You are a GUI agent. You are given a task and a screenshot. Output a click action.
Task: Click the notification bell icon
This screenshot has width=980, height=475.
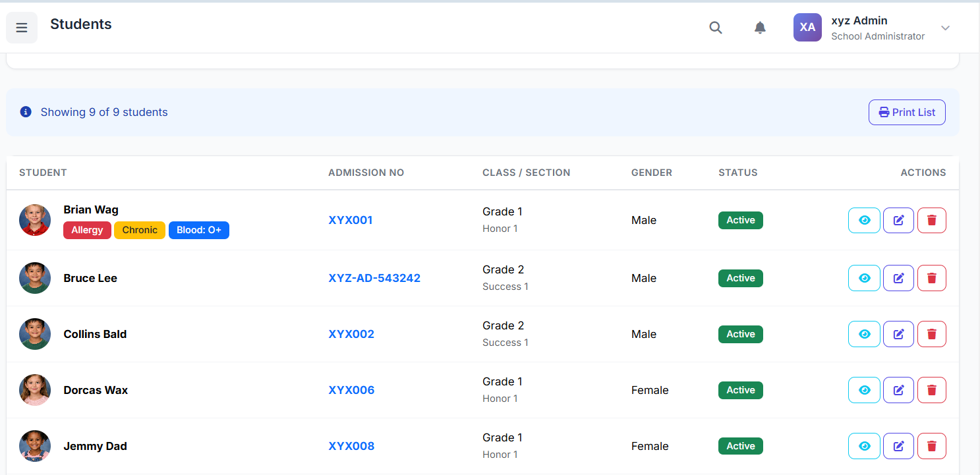pyautogui.click(x=760, y=28)
